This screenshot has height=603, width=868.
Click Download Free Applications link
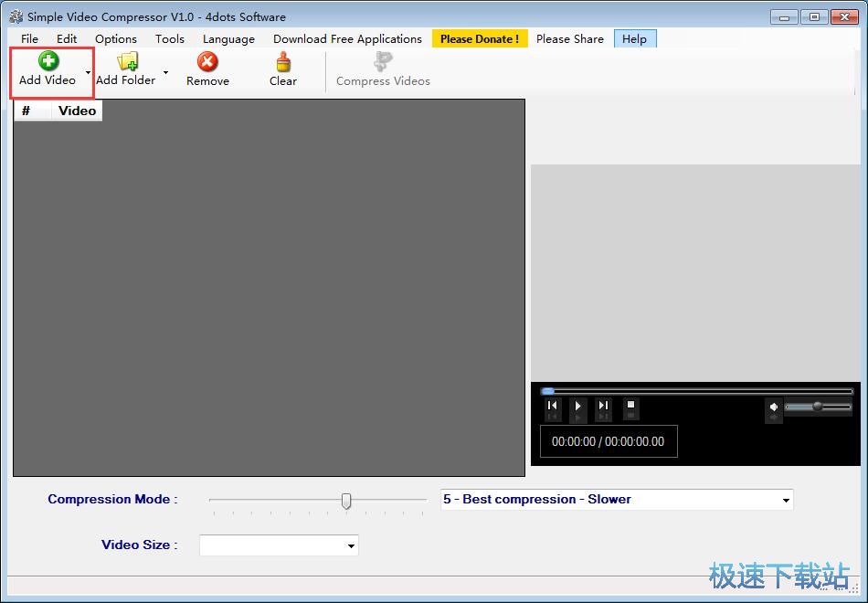pos(347,38)
